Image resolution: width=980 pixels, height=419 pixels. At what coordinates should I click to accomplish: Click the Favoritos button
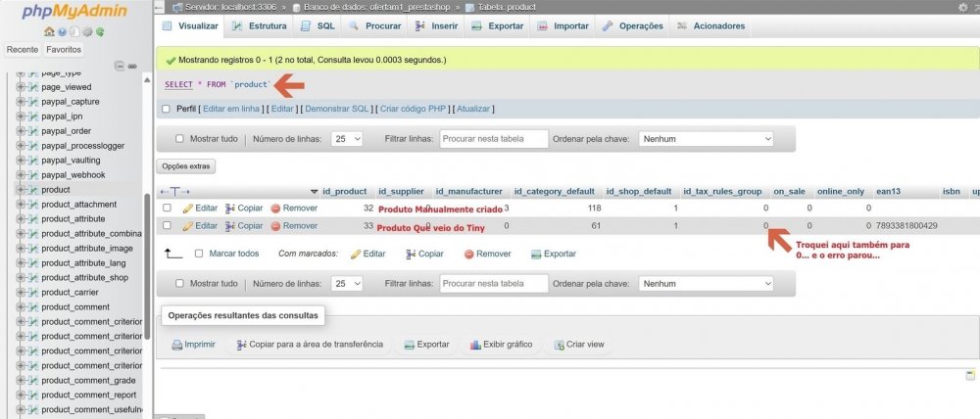pyautogui.click(x=63, y=49)
